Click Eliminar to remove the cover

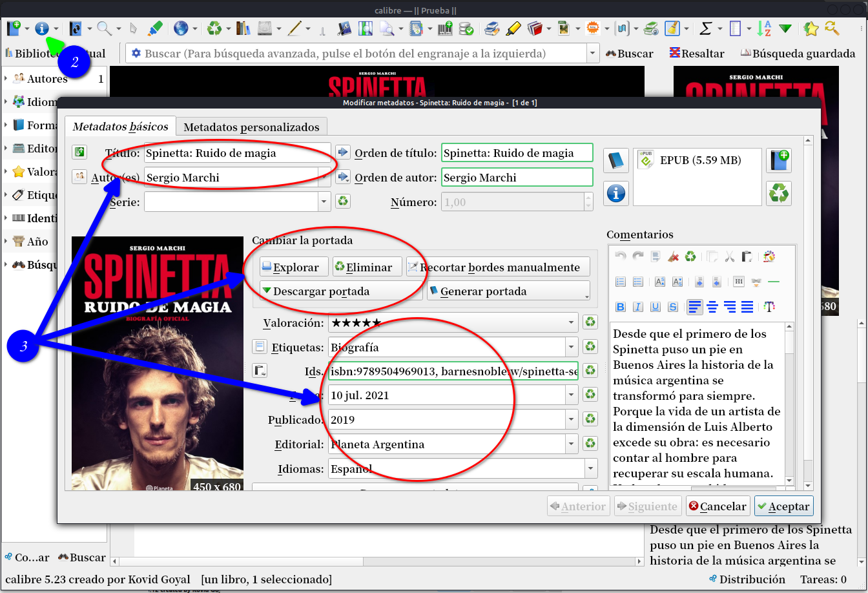point(367,267)
